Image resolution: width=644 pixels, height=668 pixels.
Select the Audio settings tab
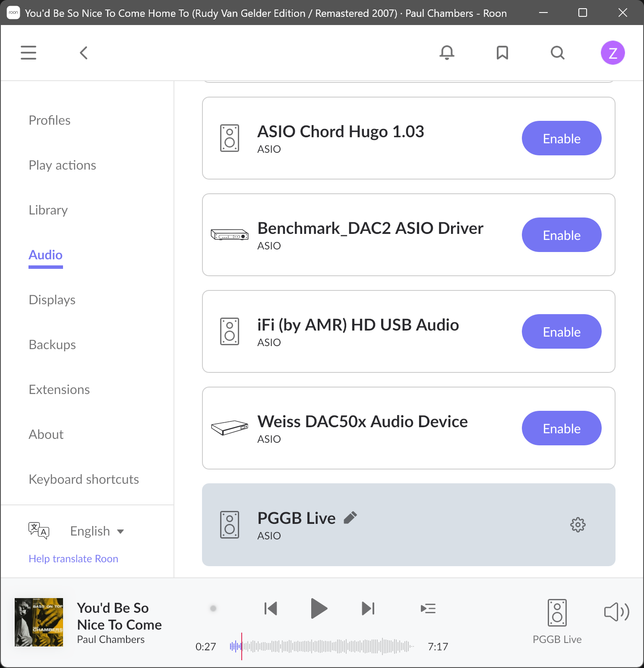(46, 255)
